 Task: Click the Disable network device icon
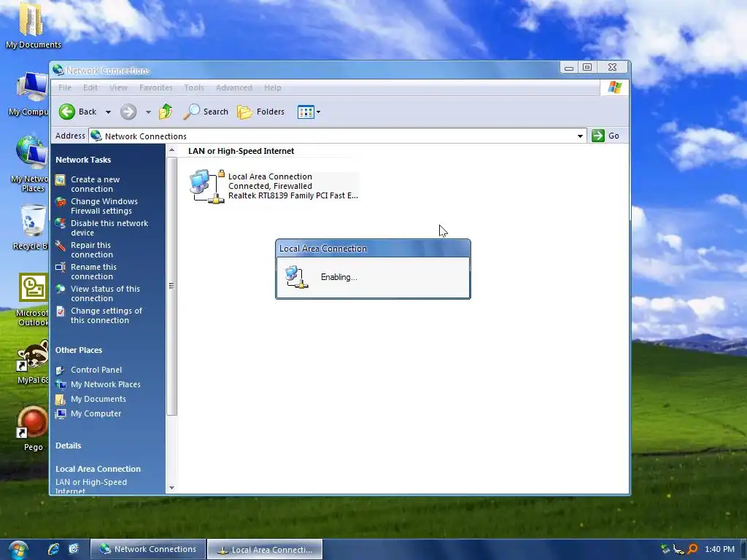60,223
